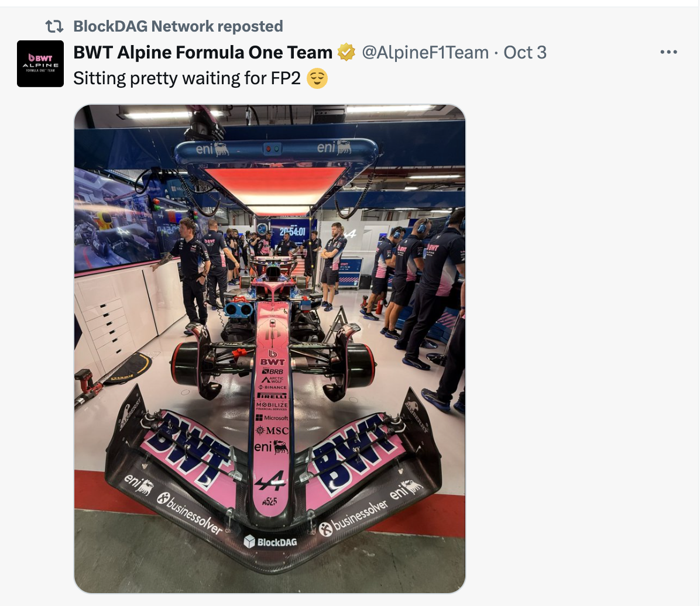Expand the three-dot more options menu
The width and height of the screenshot is (700, 606).
tap(669, 52)
